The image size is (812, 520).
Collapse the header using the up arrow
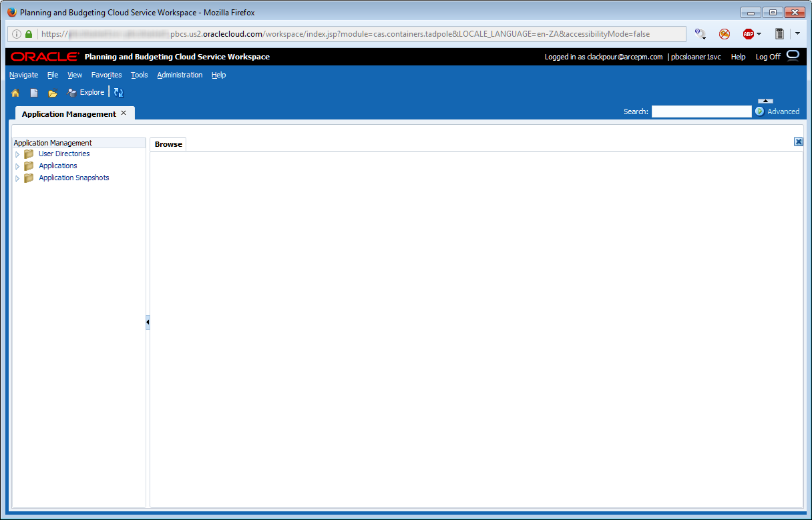click(766, 101)
